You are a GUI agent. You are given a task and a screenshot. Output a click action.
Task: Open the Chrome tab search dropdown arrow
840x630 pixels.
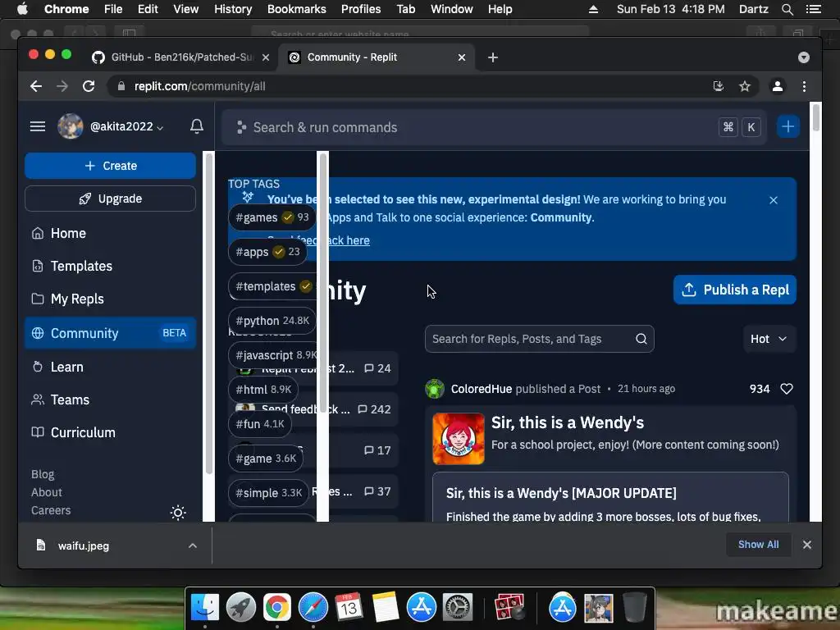coord(804,57)
